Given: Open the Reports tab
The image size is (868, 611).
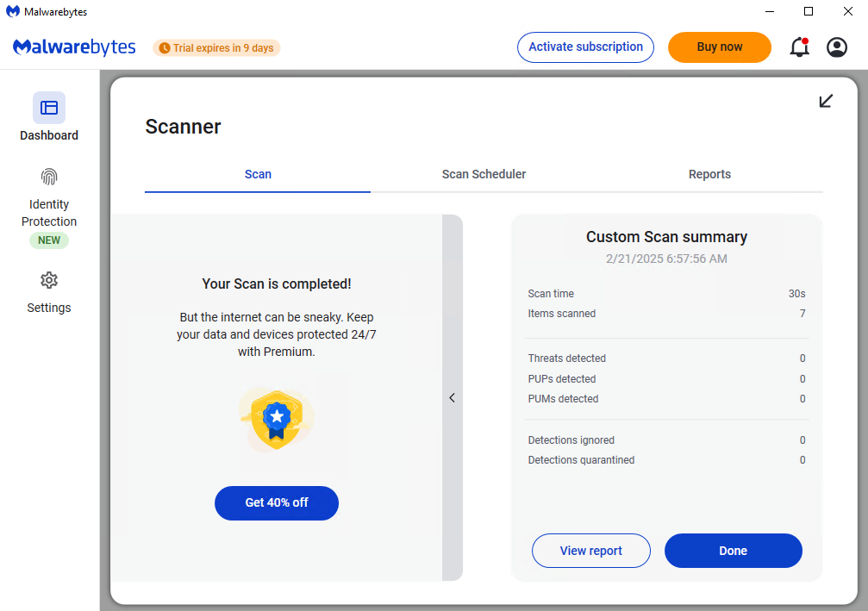Looking at the screenshot, I should tap(709, 174).
